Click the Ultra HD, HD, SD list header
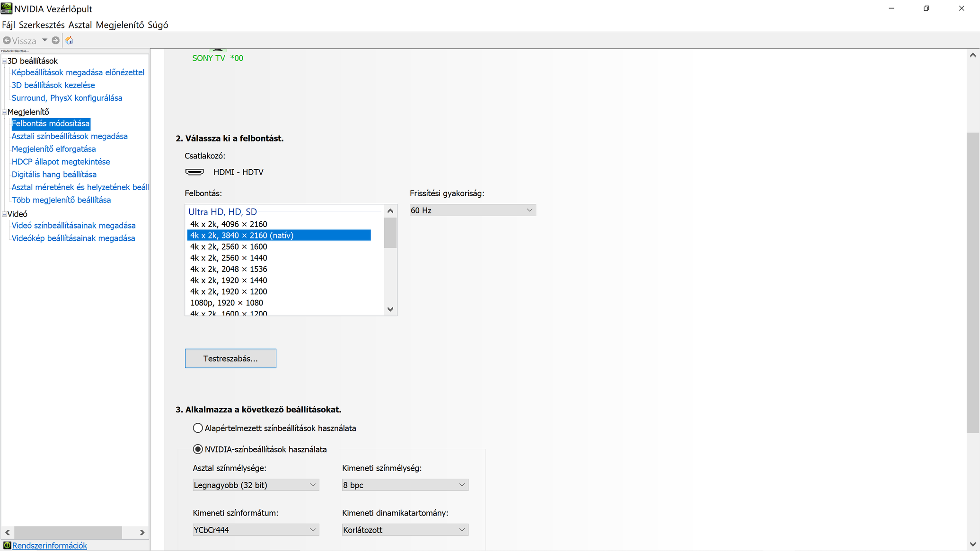Screen dimensions: 980x551 click(x=222, y=212)
